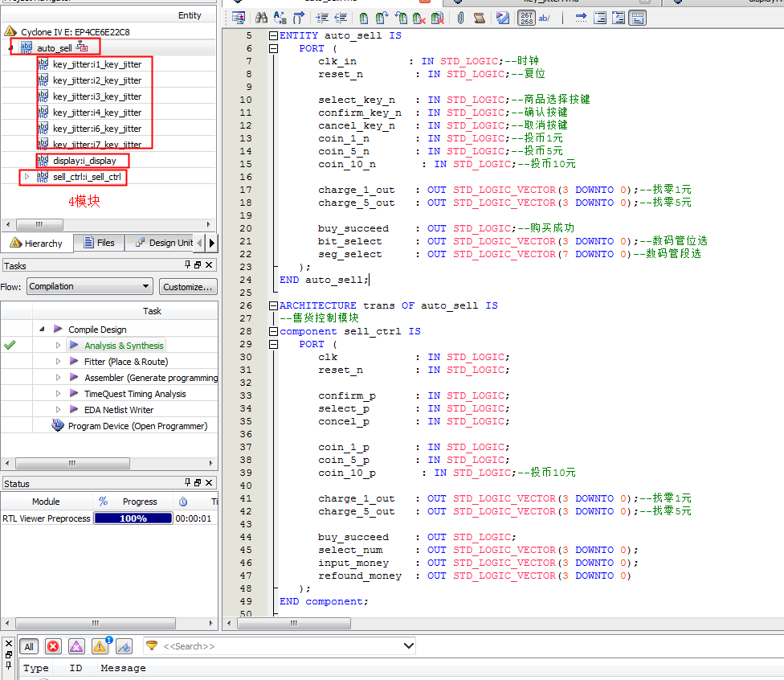Collapse the Compile Design task group
This screenshot has height=680, width=784.
coord(42,330)
